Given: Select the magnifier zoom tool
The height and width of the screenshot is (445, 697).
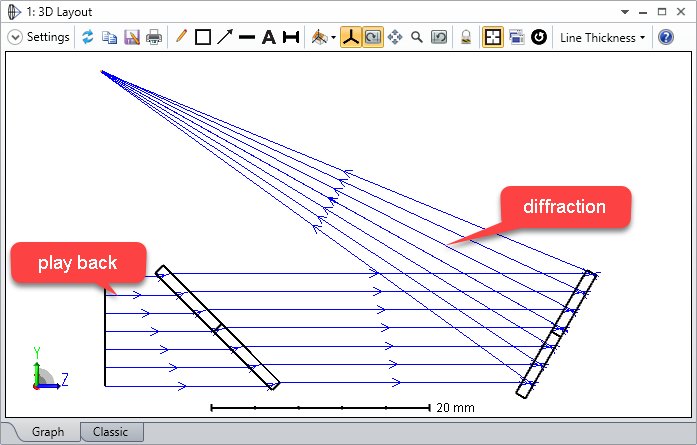Looking at the screenshot, I should 417,37.
